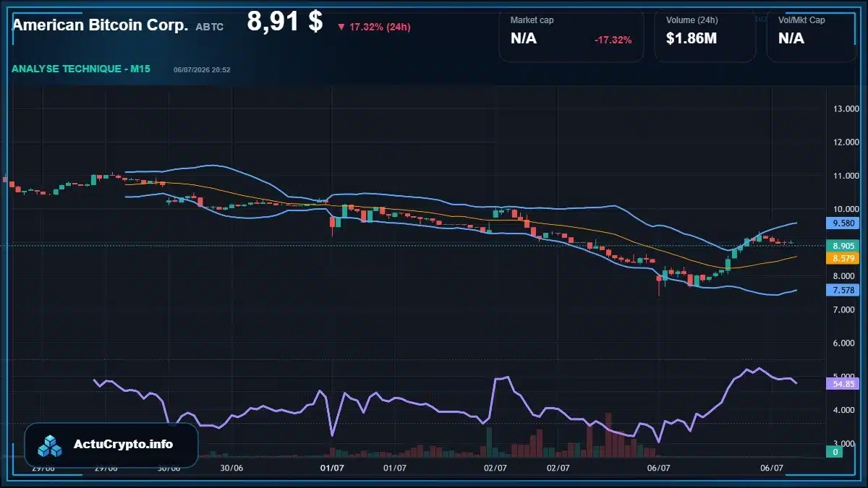Image resolution: width=868 pixels, height=488 pixels.
Task: Click the blue 7.578 lower band tag
Action: click(x=843, y=290)
